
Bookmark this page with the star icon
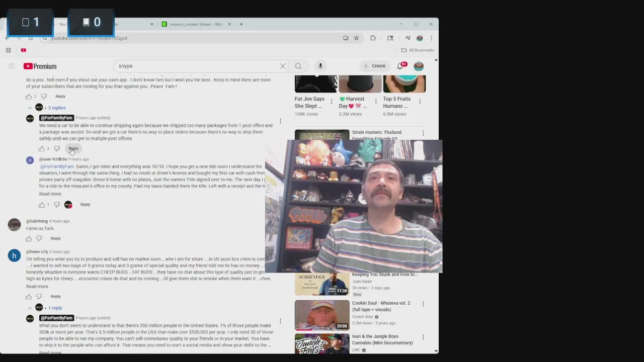(356, 38)
